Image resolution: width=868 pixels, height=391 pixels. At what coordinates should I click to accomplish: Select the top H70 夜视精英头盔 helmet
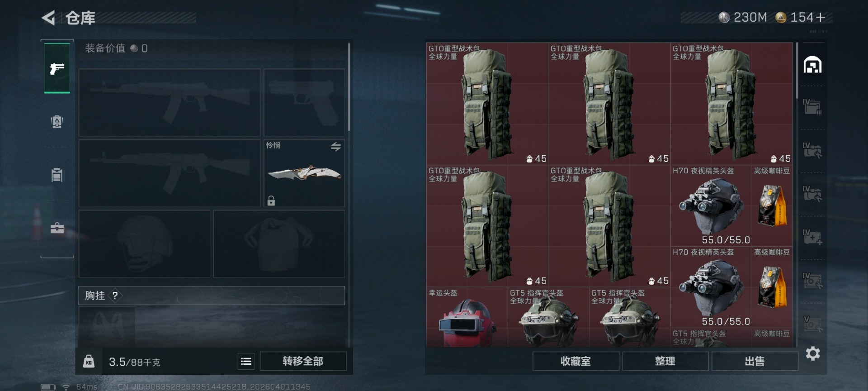(x=711, y=206)
